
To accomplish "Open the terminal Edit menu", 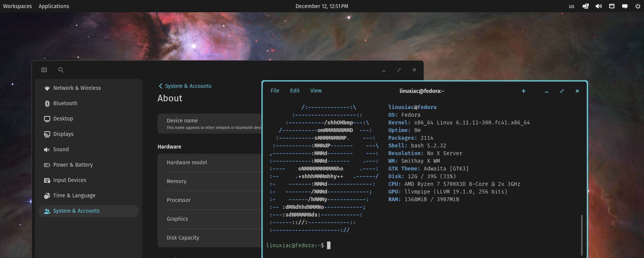I will point(295,91).
